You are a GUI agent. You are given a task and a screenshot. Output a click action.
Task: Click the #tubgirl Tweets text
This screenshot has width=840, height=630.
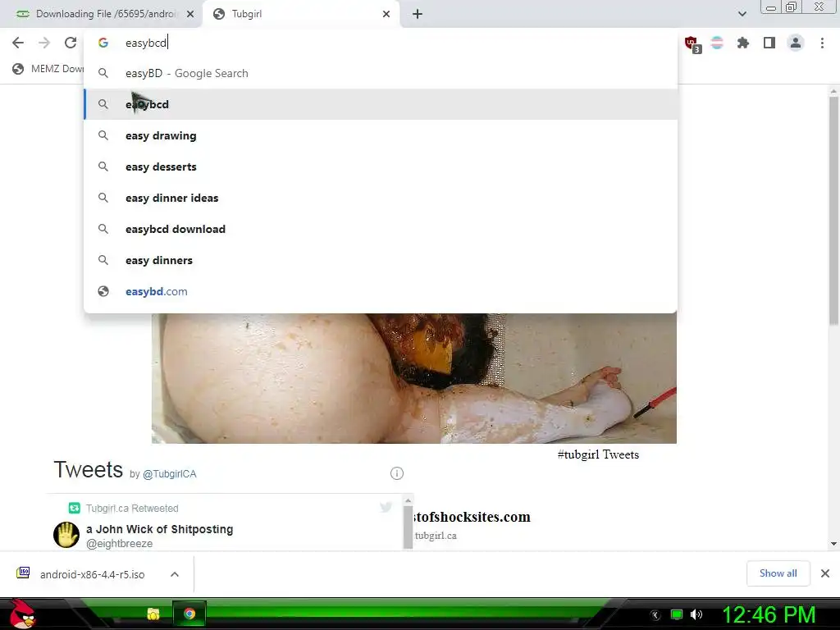(598, 454)
